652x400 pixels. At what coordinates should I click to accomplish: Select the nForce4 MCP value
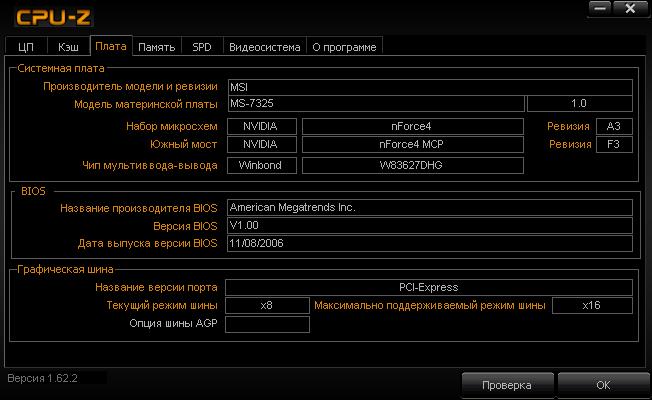(x=412, y=144)
